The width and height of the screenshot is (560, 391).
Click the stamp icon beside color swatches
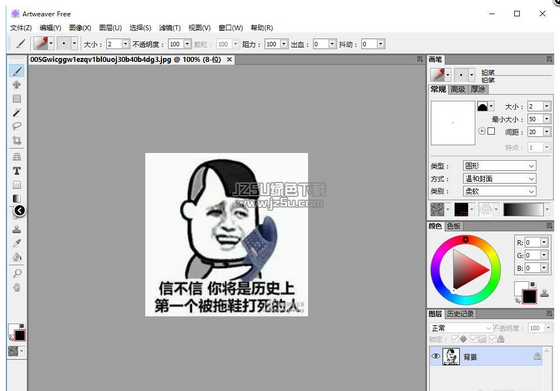[544, 294]
